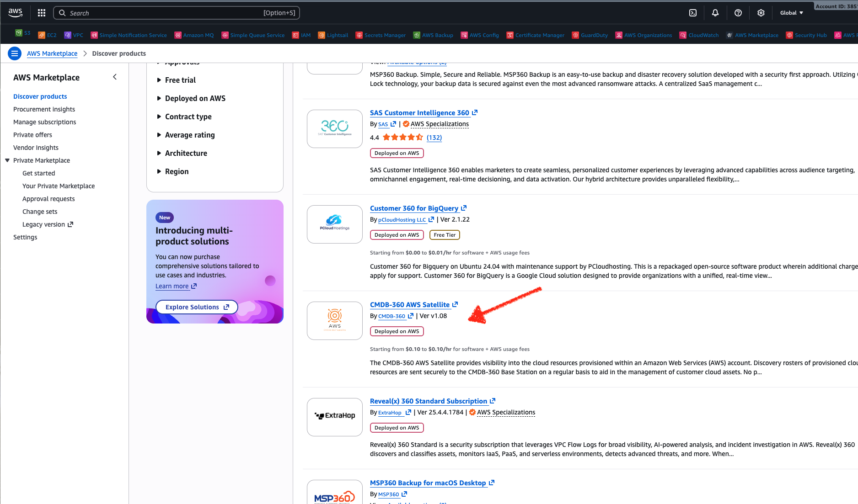This screenshot has height=504, width=858.
Task: Open Vendor Insights in sidebar
Action: (x=36, y=148)
